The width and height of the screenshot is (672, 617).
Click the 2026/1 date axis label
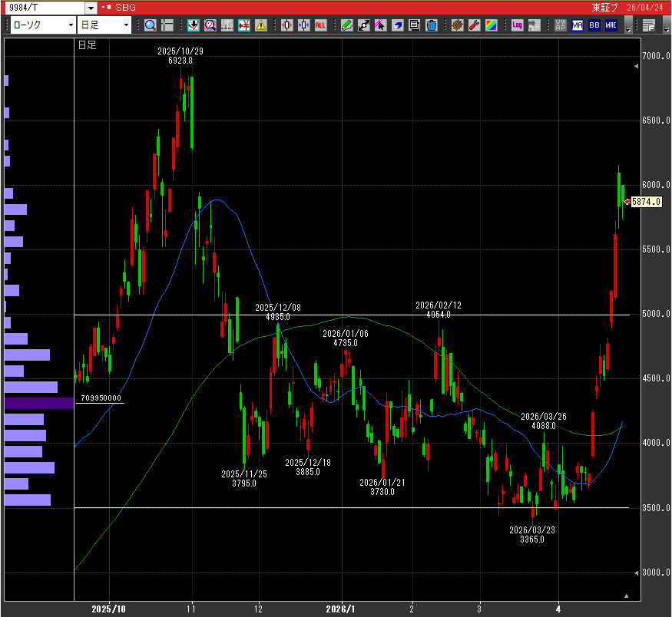tap(341, 609)
